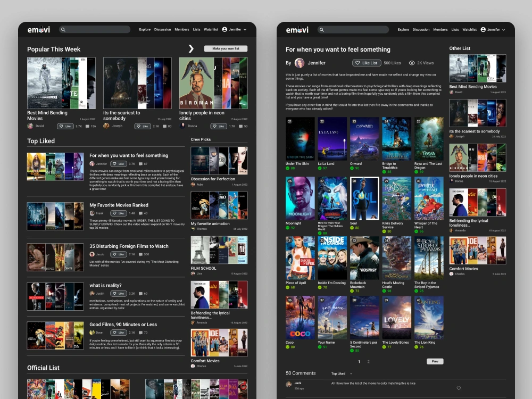Toggle Like on Frank's My Favorite Movies Ranked
The height and width of the screenshot is (399, 532).
pos(119,213)
